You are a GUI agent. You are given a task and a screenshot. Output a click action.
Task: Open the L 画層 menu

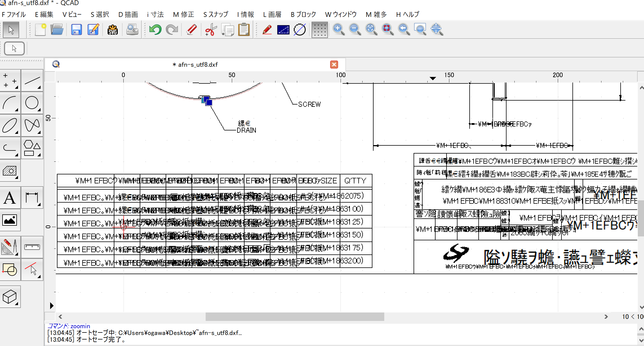tap(272, 14)
